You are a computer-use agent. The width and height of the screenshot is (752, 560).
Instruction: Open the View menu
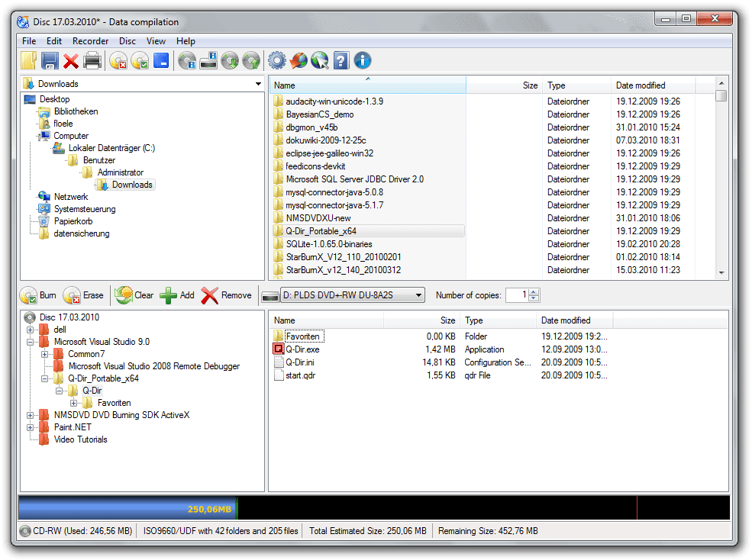coord(156,41)
